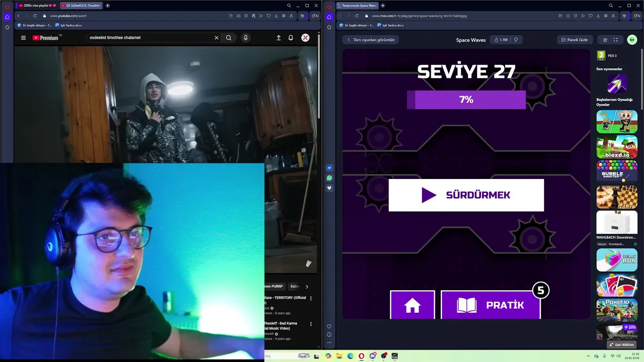Screen dimensions: 644x362
Task: Return to game home menu
Action: 413,305
